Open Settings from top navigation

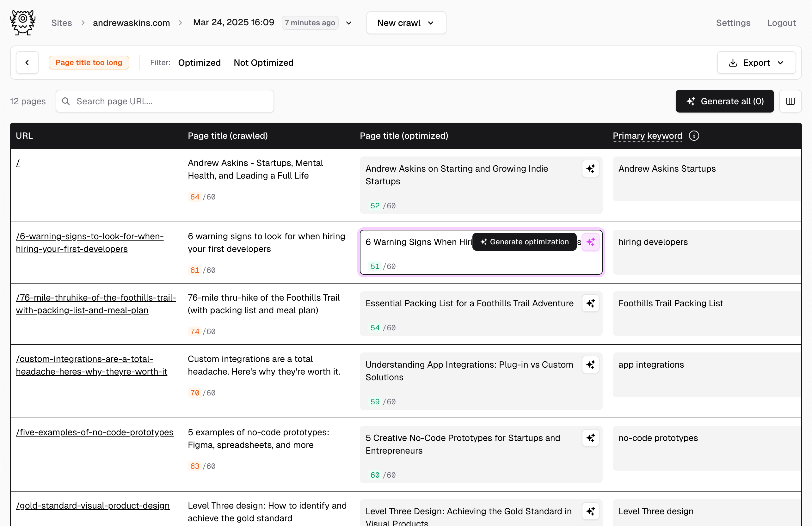tap(733, 23)
